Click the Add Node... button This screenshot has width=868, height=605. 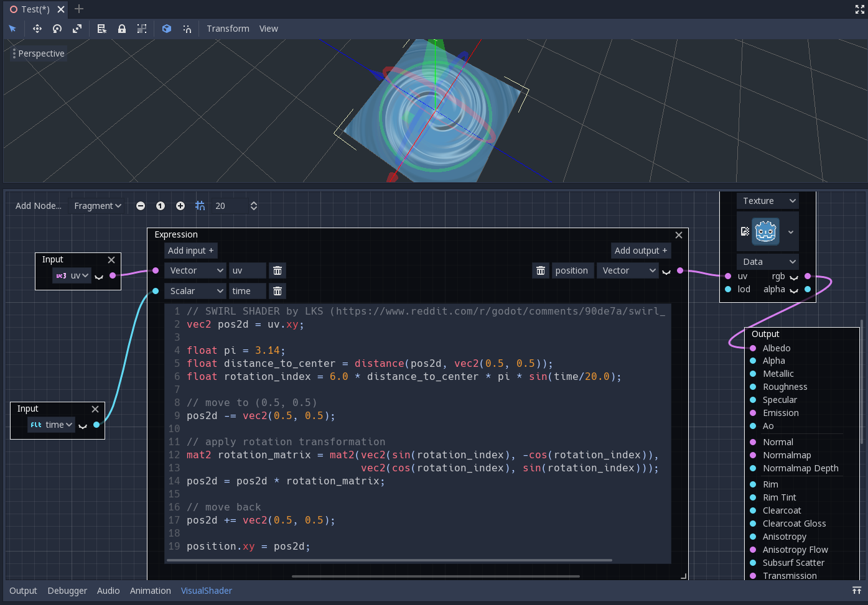tap(39, 206)
